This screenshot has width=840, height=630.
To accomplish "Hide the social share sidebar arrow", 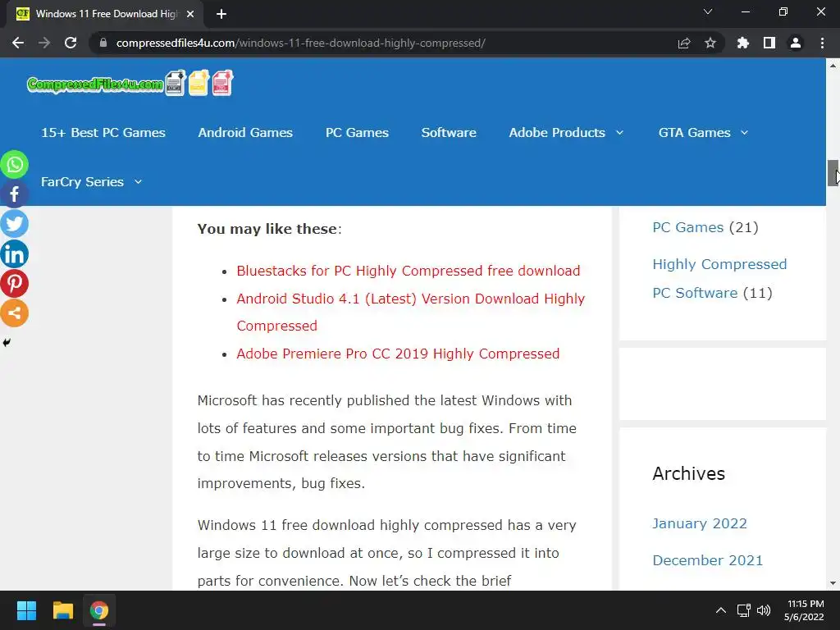I will pos(7,342).
